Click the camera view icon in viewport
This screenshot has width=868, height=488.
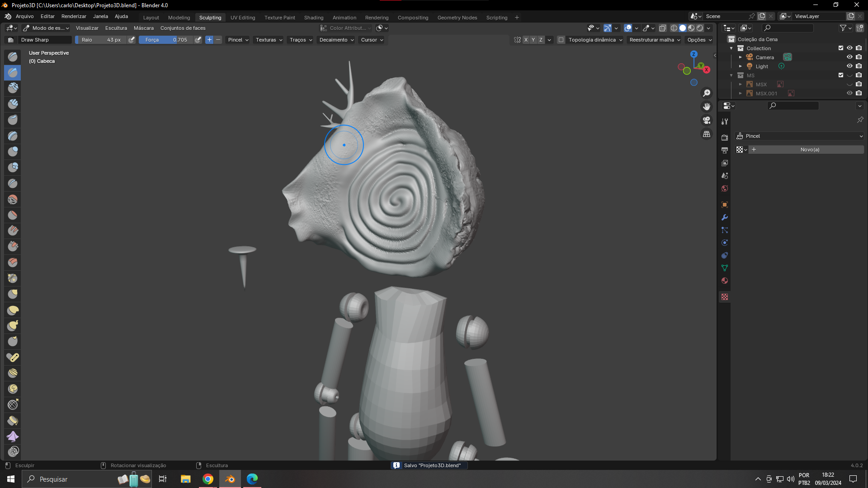coord(707,120)
